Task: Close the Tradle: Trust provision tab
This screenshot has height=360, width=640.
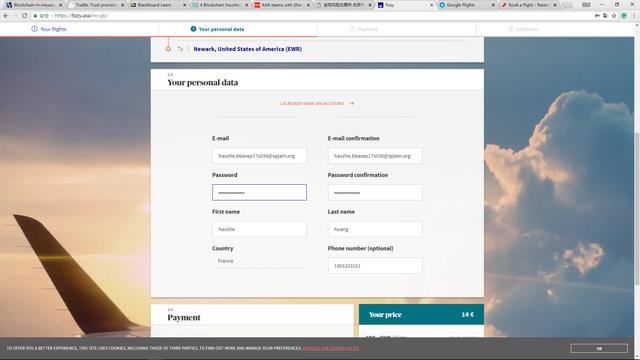Action: pyautogui.click(x=122, y=5)
